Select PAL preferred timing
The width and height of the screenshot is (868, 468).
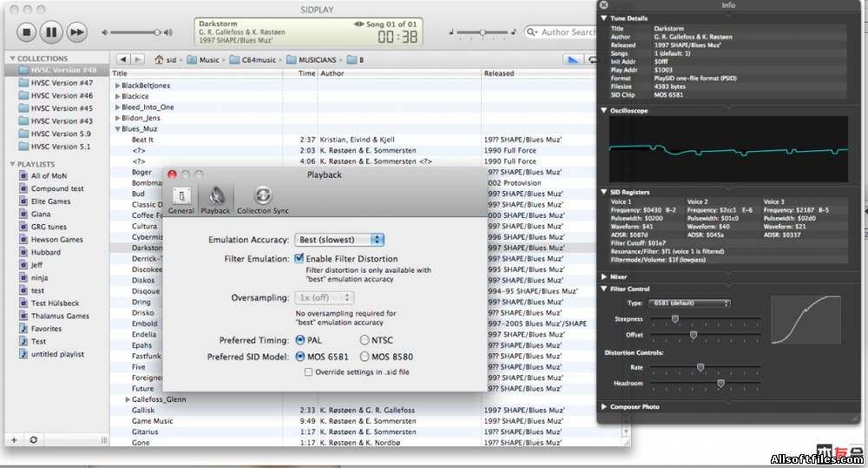point(300,340)
